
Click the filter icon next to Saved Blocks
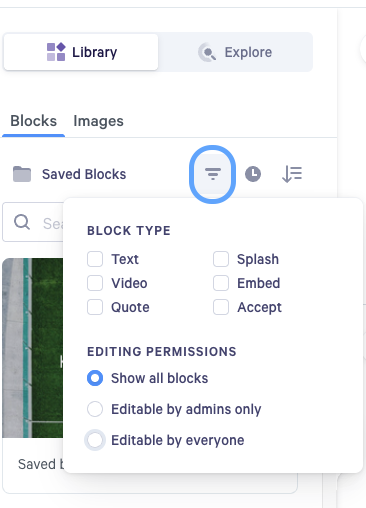pos(213,174)
